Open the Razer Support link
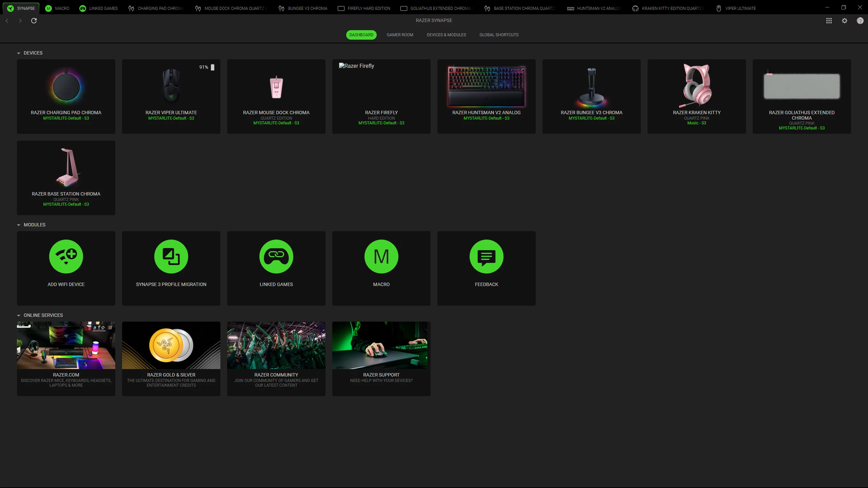Viewport: 868px width, 488px height. point(381,359)
